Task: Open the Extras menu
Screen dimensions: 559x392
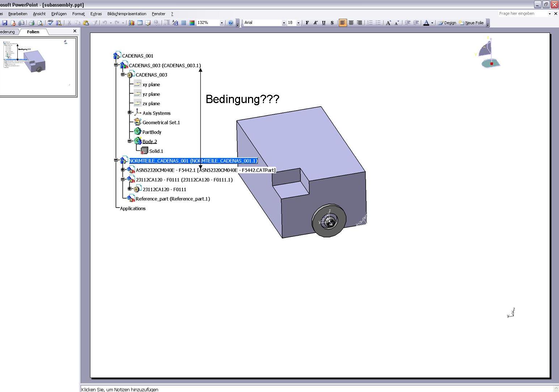Action: [96, 14]
